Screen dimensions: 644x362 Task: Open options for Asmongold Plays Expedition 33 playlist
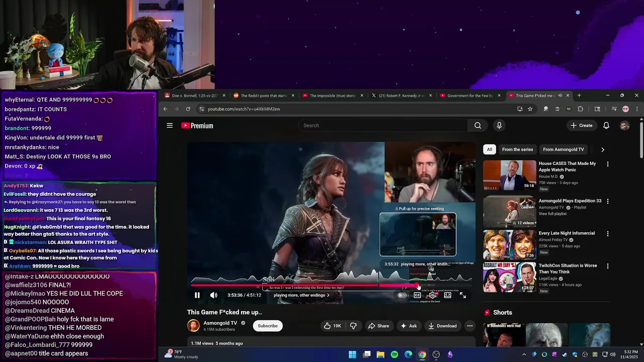click(608, 202)
